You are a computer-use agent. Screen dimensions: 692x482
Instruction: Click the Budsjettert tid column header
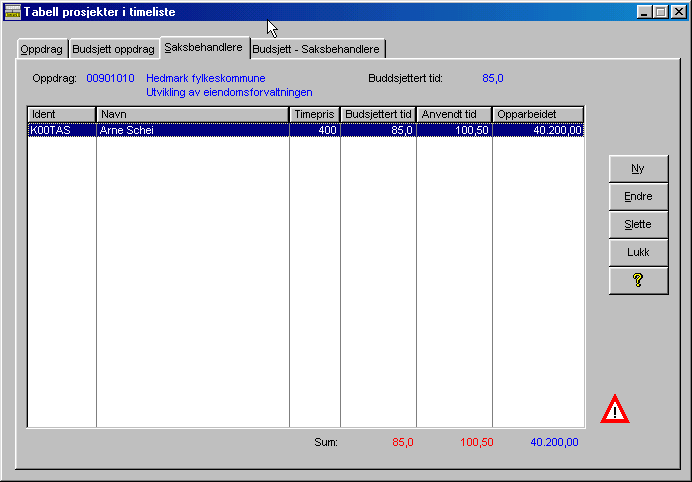click(x=378, y=114)
